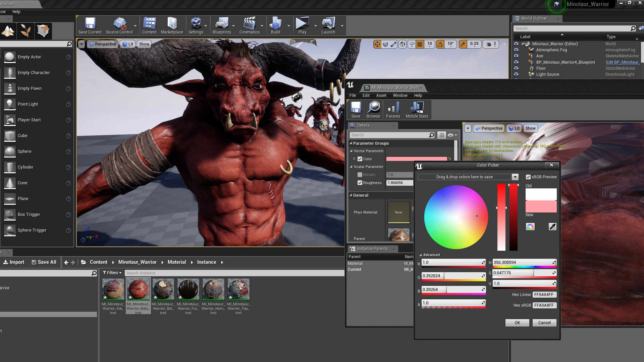The height and width of the screenshot is (362, 644).
Task: Click Browse in material instance editor
Action: click(x=373, y=110)
